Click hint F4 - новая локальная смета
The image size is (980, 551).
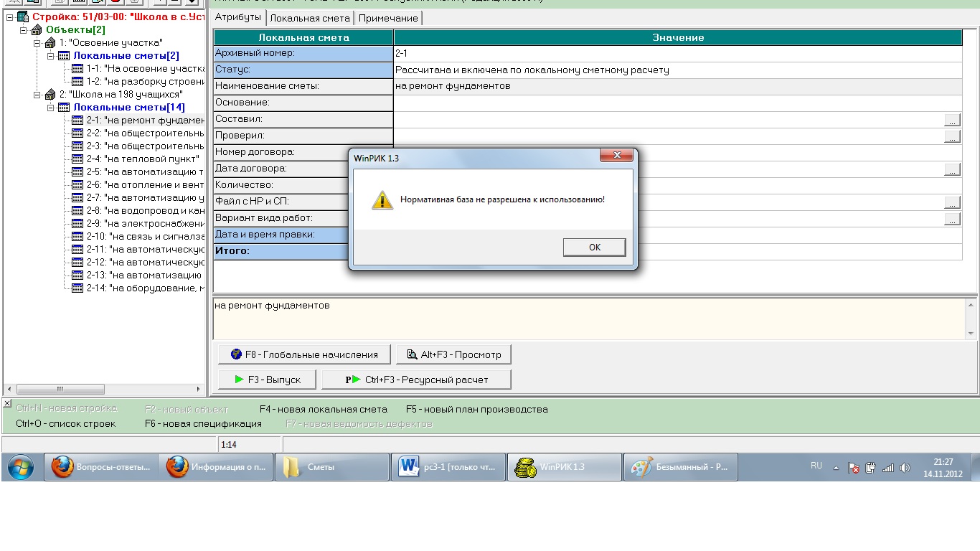[x=324, y=410]
